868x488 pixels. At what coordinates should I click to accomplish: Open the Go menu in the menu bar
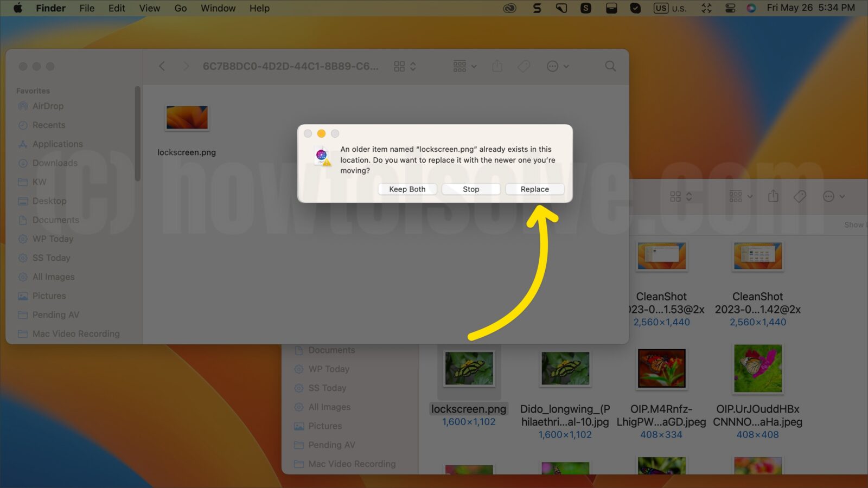[x=180, y=8]
